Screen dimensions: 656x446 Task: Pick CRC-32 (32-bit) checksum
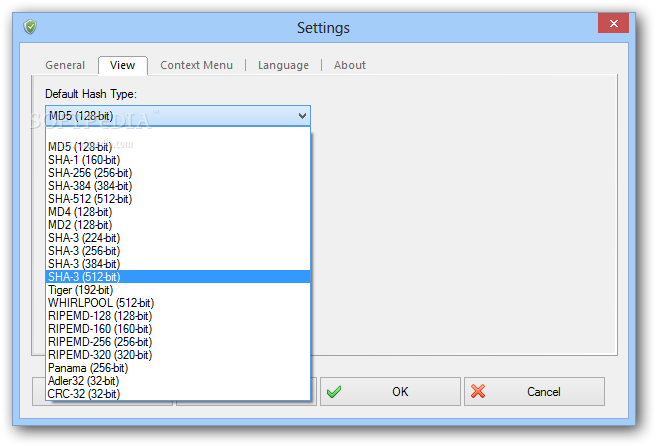coord(178,394)
